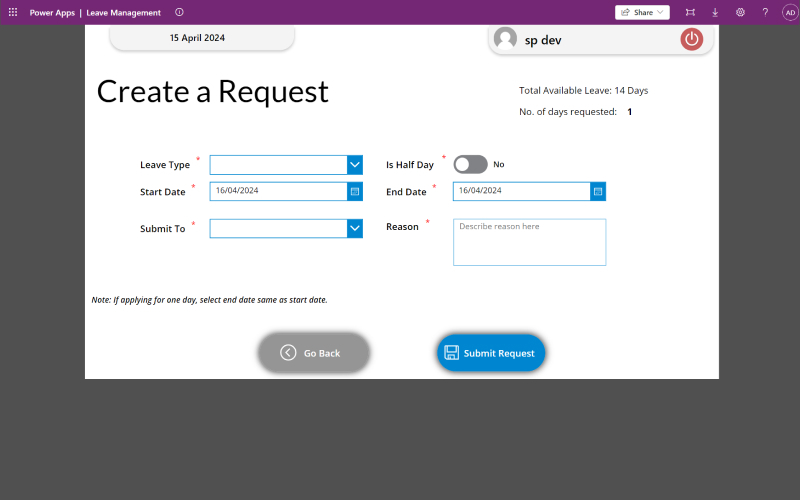Click the Is Half Day label

coord(410,165)
